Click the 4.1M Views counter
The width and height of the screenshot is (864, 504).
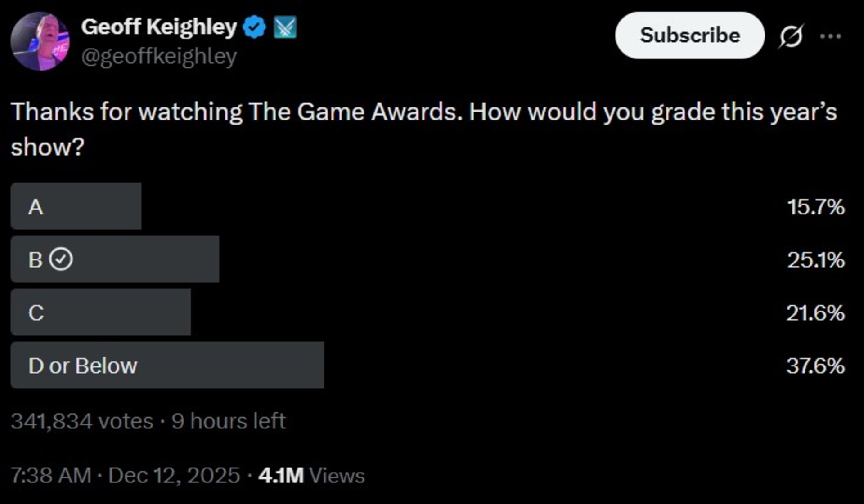311,475
